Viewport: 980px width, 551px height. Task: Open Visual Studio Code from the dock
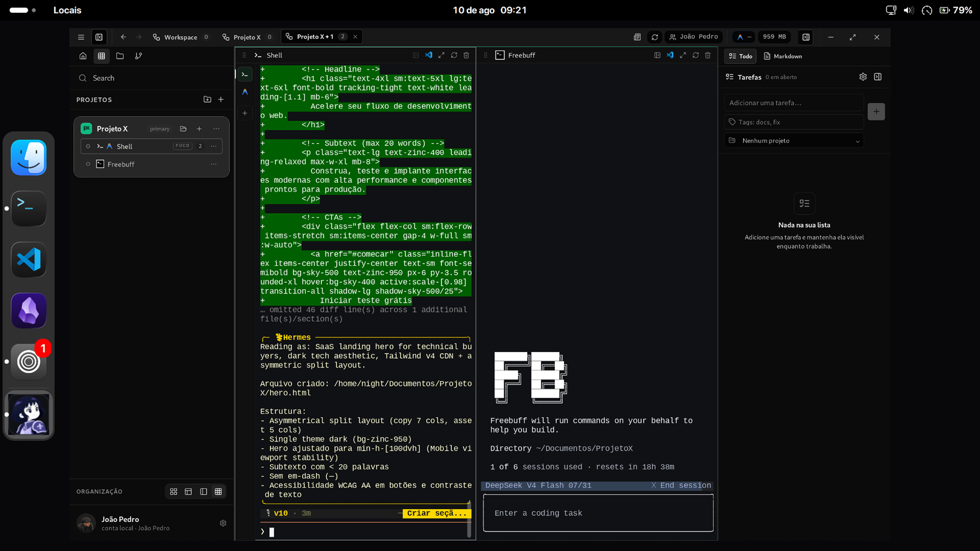[x=29, y=260]
